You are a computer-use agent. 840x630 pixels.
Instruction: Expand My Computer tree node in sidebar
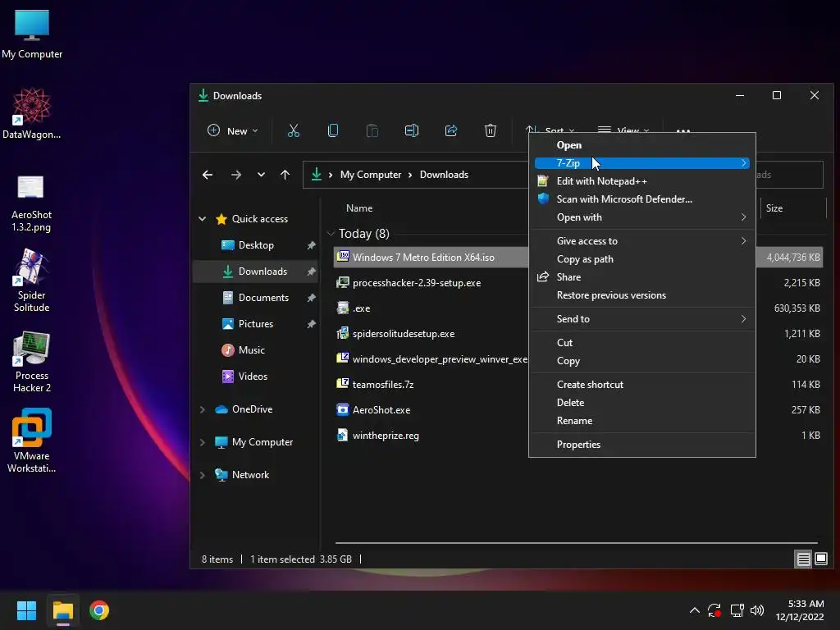[x=203, y=442]
